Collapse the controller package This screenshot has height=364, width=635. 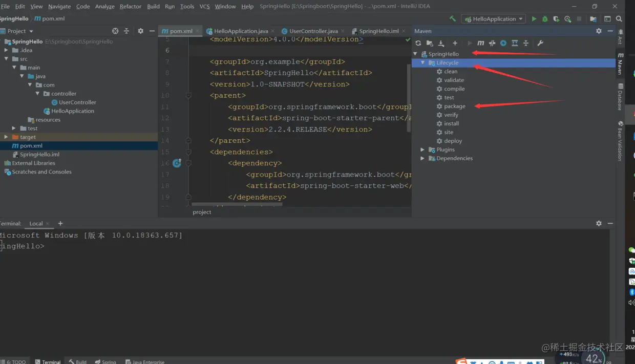[38, 94]
